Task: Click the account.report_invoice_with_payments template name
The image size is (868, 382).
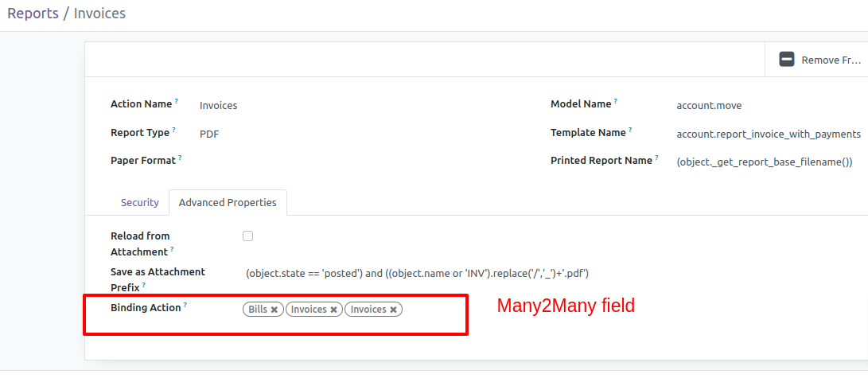Action: 769,134
